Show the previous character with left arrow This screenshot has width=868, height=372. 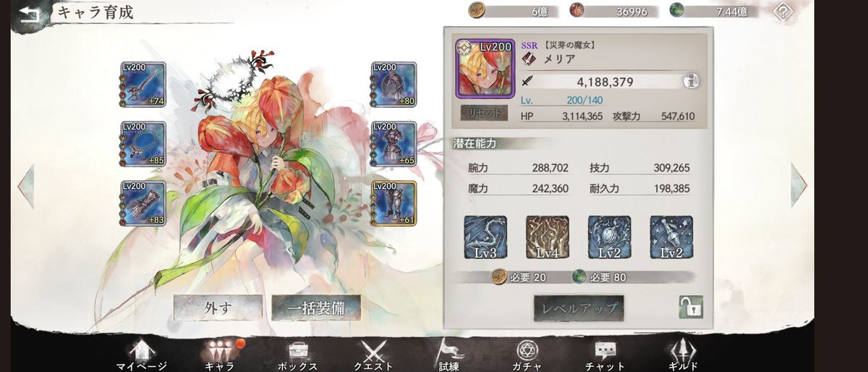click(26, 187)
